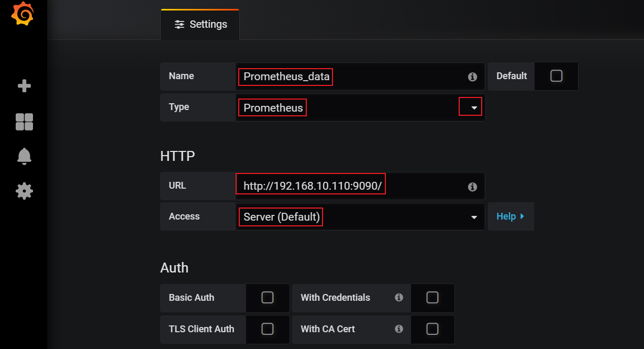This screenshot has height=349, width=644.
Task: Enable the TLS Client Auth checkbox
Action: coord(267,329)
